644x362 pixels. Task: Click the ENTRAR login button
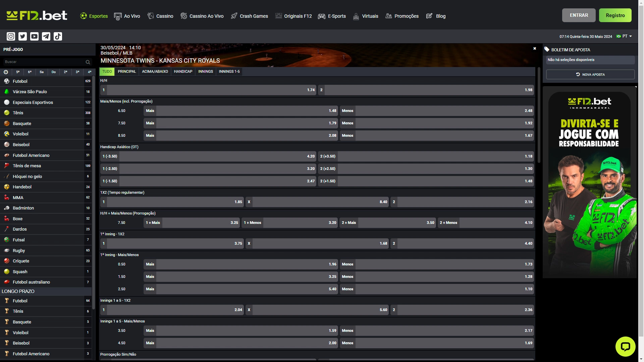579,15
